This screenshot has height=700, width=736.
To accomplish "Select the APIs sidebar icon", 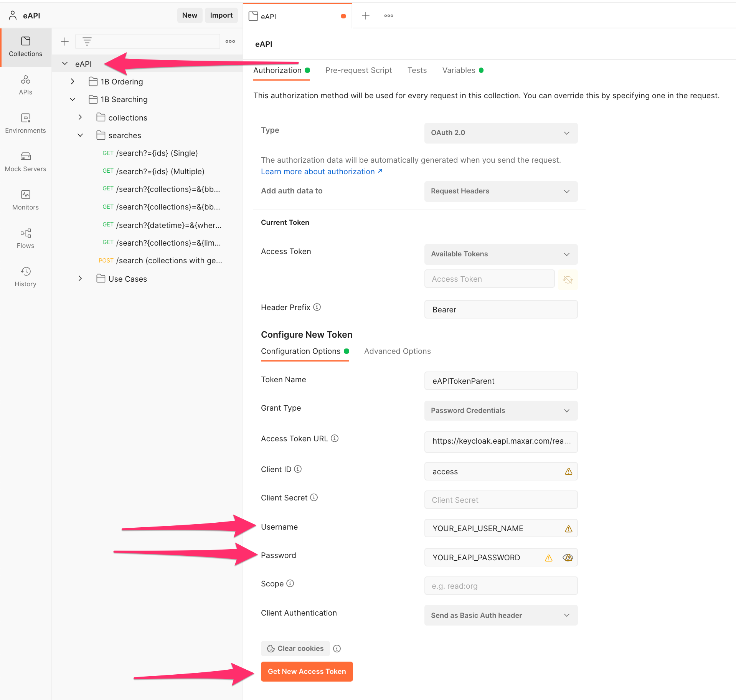I will pyautogui.click(x=25, y=85).
